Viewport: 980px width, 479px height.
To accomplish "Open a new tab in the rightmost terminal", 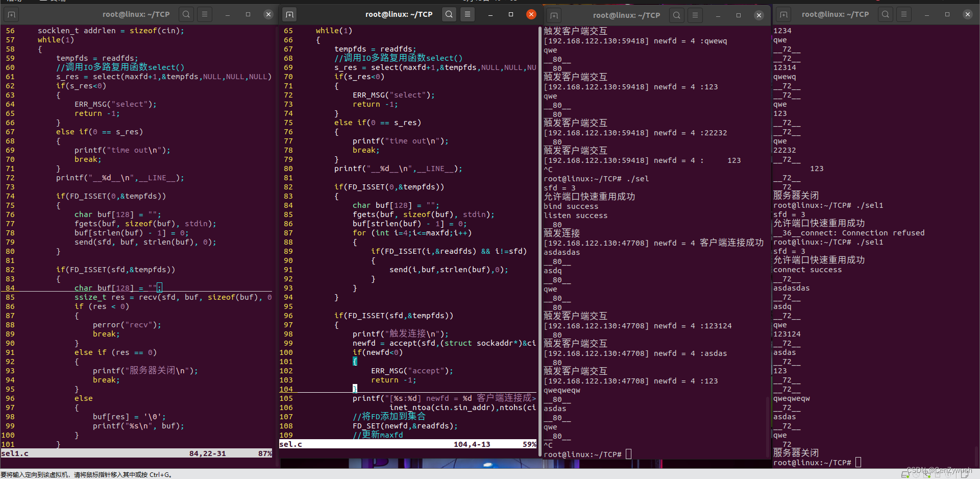I will coord(785,14).
